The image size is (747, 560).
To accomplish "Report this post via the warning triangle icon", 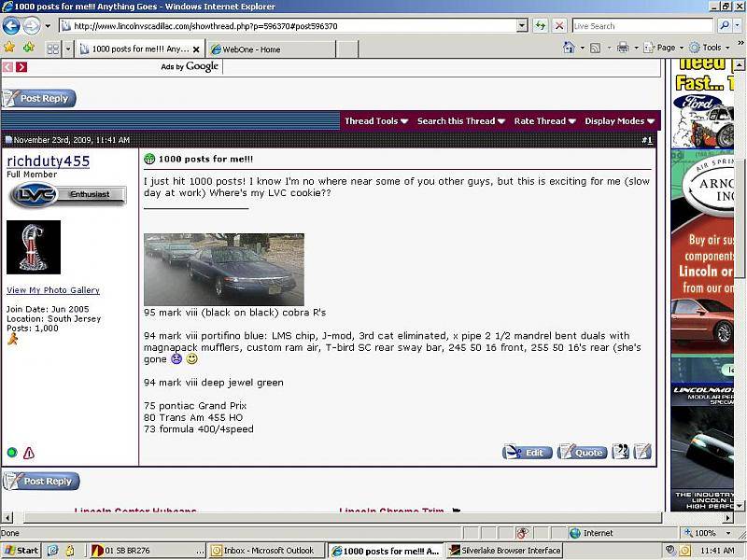I will [29, 453].
